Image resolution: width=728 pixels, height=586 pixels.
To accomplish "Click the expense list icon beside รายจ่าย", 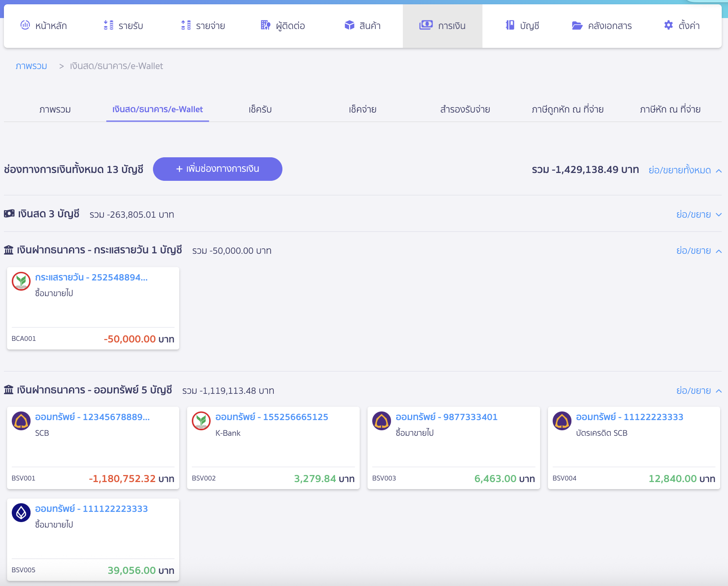I will [186, 25].
